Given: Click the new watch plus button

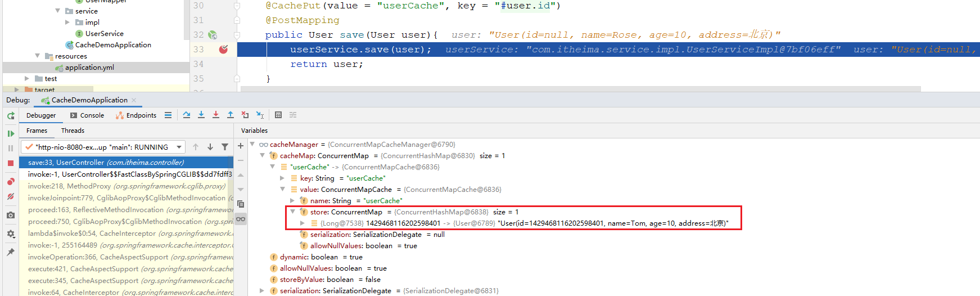Looking at the screenshot, I should pyautogui.click(x=241, y=146).
